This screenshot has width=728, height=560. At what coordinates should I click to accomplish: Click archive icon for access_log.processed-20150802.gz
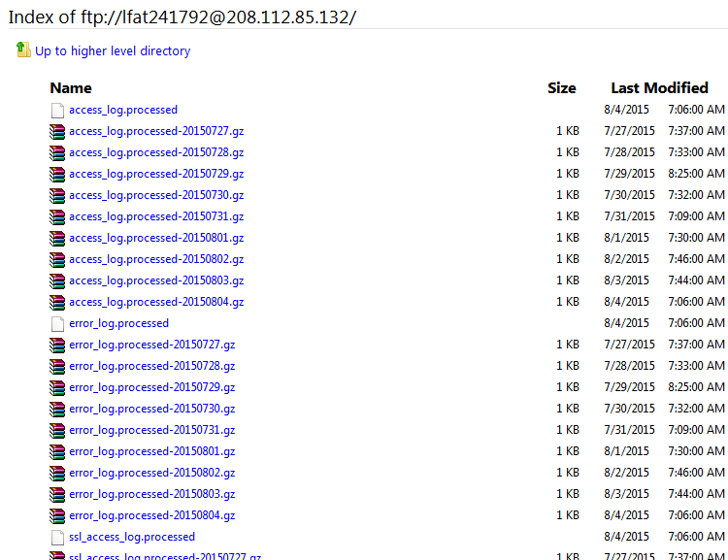57,260
